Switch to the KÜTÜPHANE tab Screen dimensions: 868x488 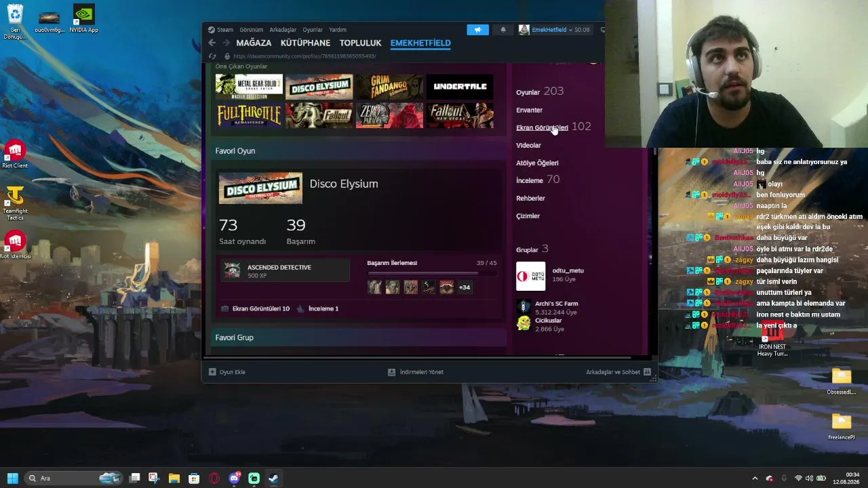click(x=305, y=43)
